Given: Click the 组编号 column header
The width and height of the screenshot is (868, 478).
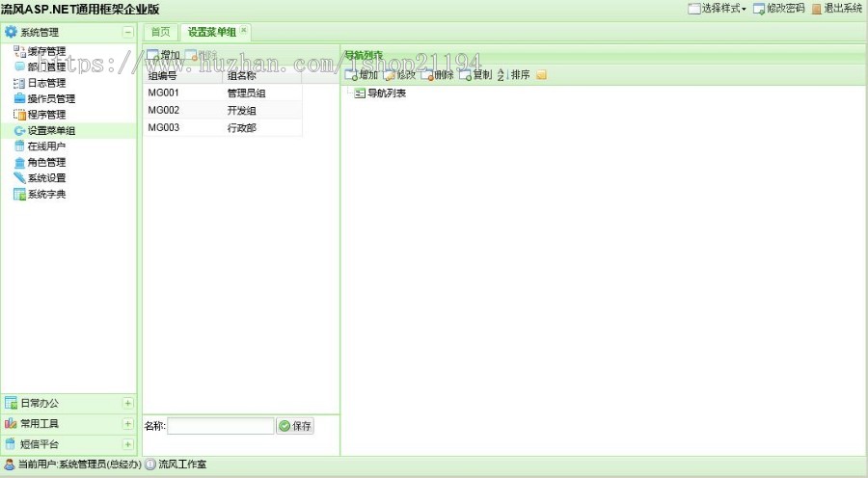Looking at the screenshot, I should (183, 76).
